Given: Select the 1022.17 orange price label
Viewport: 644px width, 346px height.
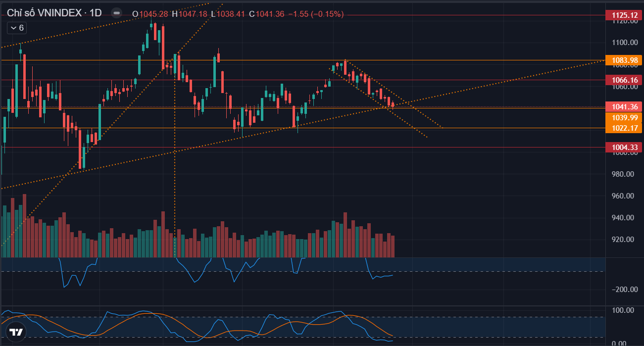Looking at the screenshot, I should tap(625, 128).
